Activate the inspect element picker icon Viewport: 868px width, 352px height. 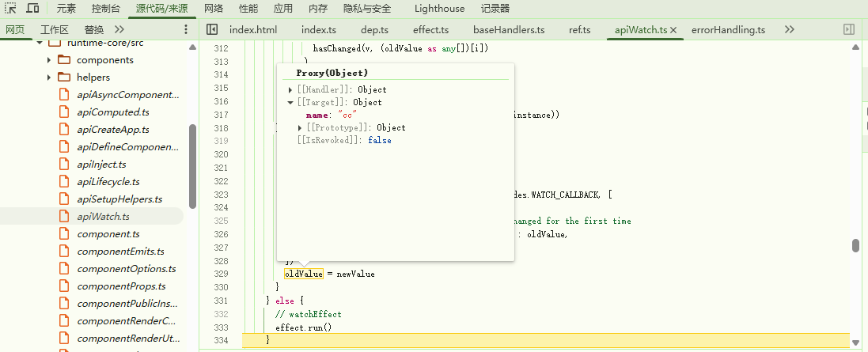(10, 8)
